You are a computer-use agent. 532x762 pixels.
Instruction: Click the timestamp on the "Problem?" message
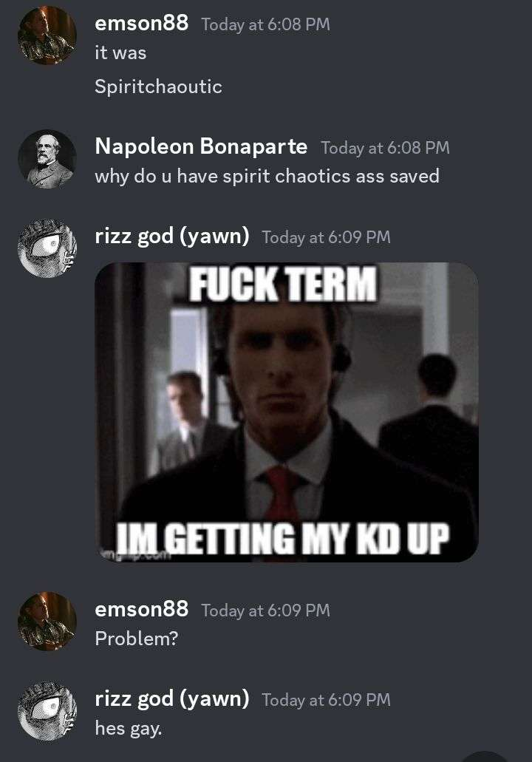tap(266, 610)
